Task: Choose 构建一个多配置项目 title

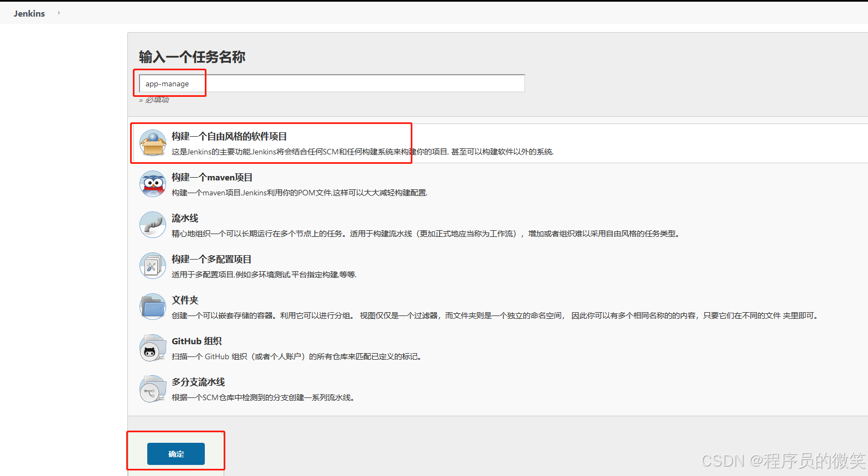Action: [211, 259]
